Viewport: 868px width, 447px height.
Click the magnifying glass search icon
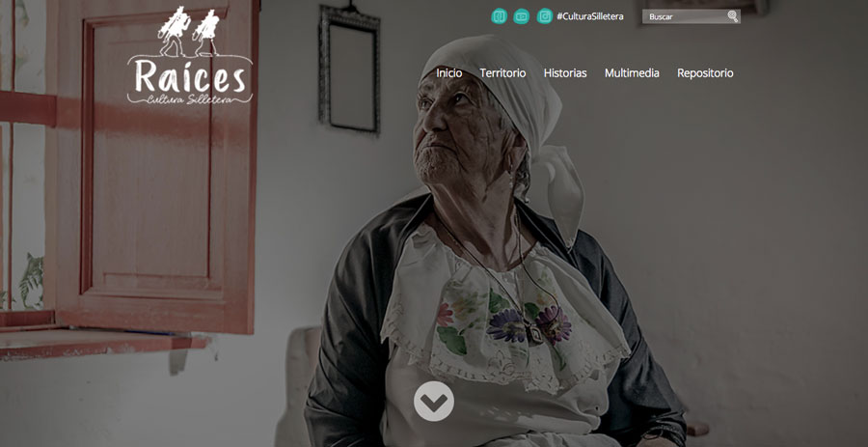click(732, 16)
